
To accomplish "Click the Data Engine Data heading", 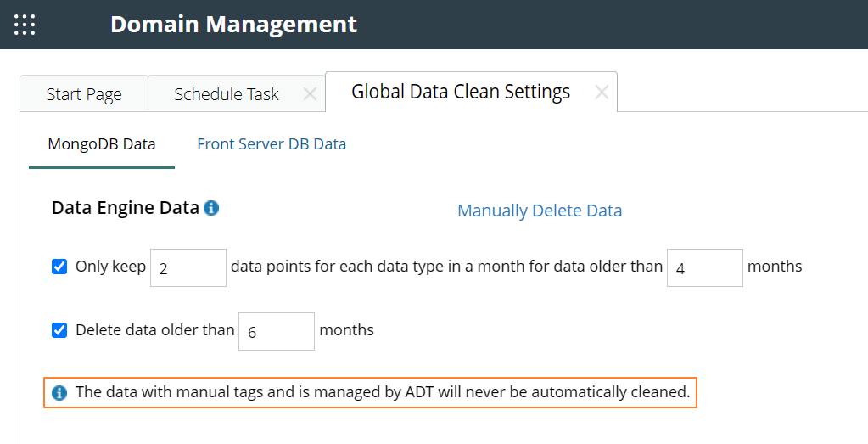I will [x=125, y=207].
